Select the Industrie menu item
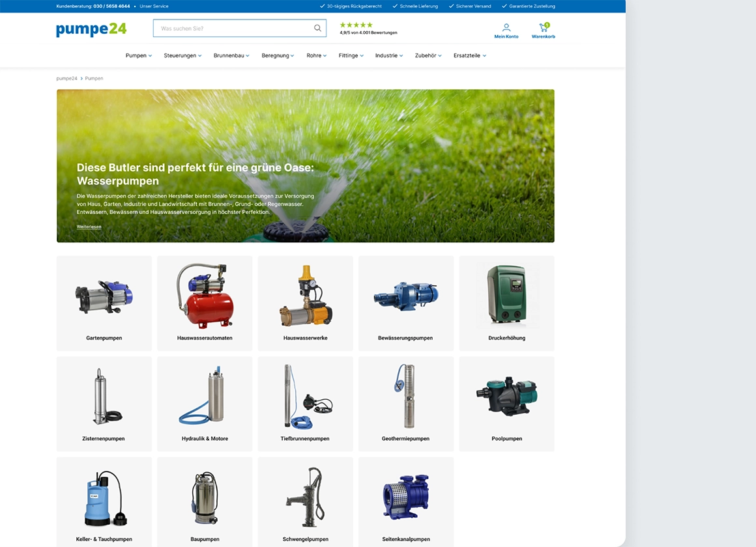The image size is (756, 547). pos(388,55)
